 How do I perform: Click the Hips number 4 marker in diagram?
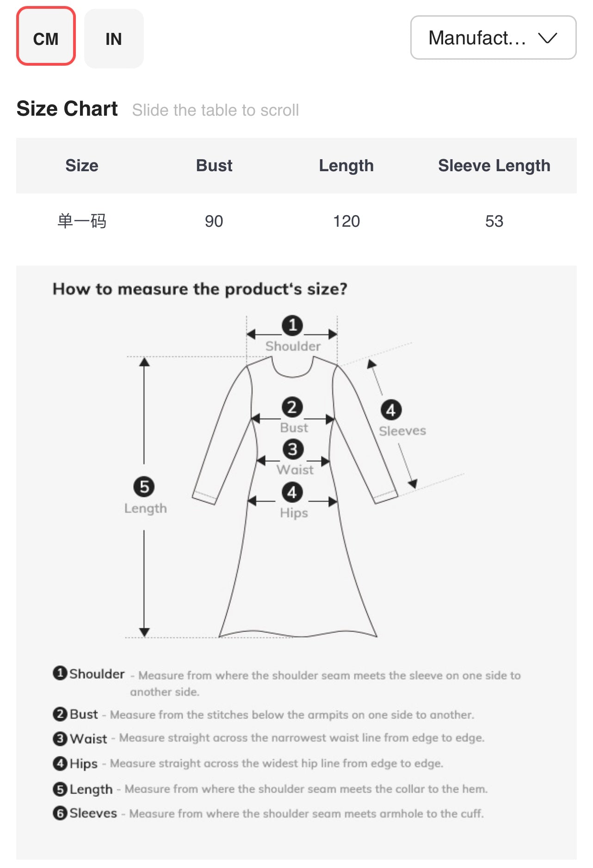click(x=292, y=492)
